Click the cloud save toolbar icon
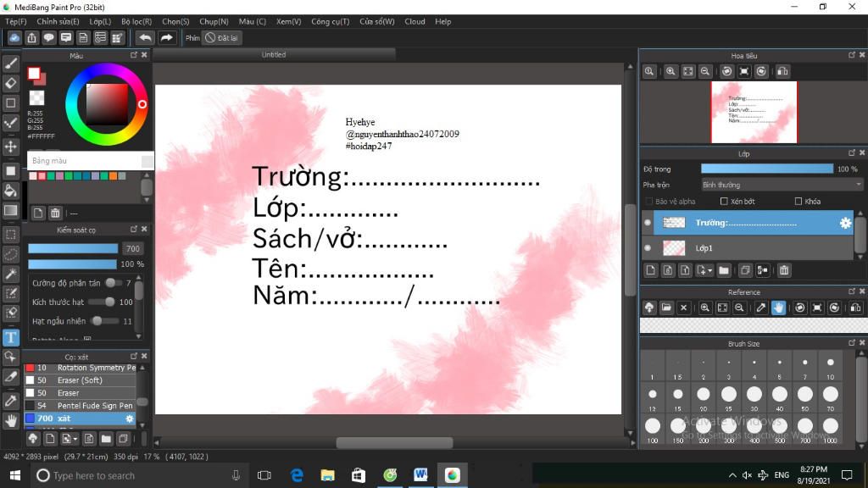Viewport: 868px width, 488px height. [x=14, y=37]
